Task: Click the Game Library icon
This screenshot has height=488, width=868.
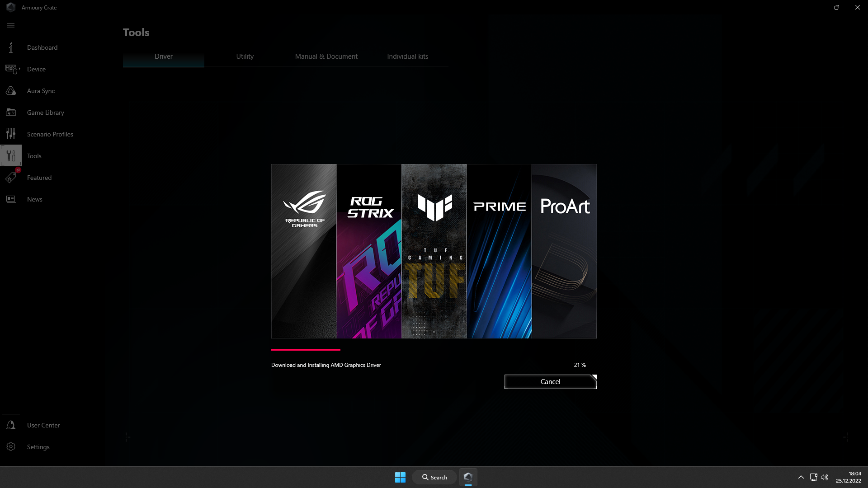Action: [11, 112]
